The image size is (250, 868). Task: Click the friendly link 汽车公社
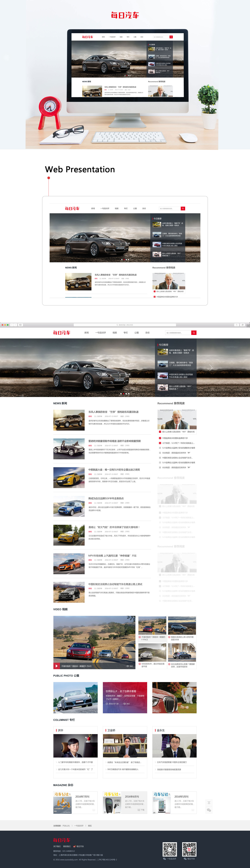pos(66,826)
